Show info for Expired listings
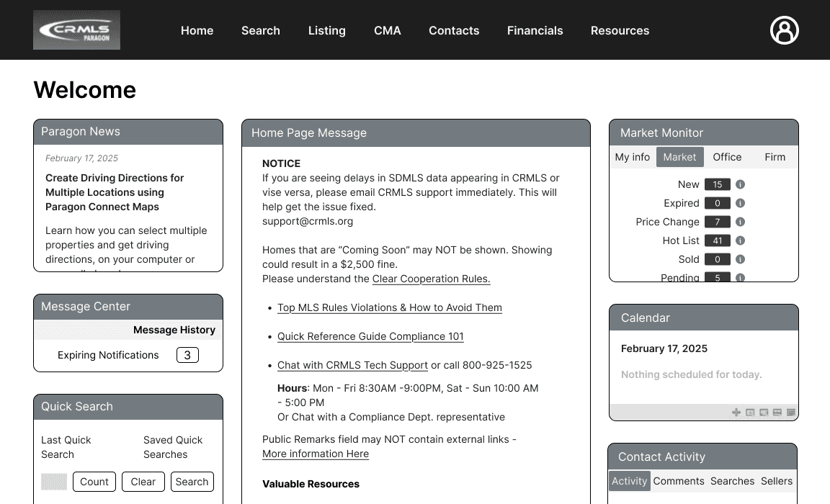Viewport: 830px width, 504px height. click(x=740, y=203)
